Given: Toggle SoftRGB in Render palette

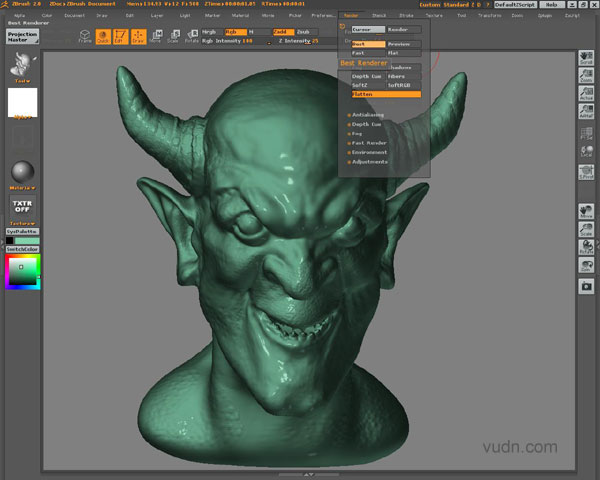Looking at the screenshot, I should (404, 85).
